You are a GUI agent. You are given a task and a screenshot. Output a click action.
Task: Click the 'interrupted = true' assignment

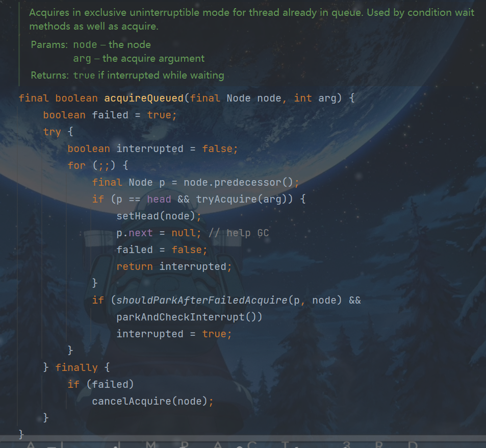173,334
